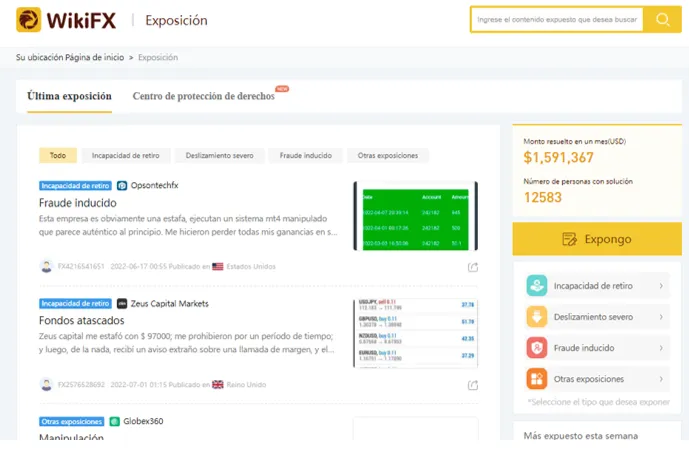Viewport: 689px width, 451px height.
Task: Click the Opsontechfx broker logo icon
Action: tap(122, 185)
